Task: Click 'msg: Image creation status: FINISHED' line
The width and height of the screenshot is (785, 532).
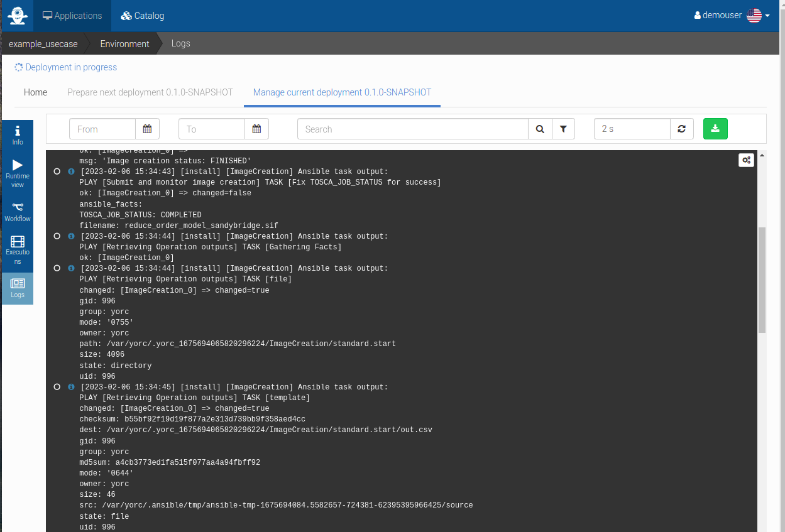Action: click(x=165, y=161)
